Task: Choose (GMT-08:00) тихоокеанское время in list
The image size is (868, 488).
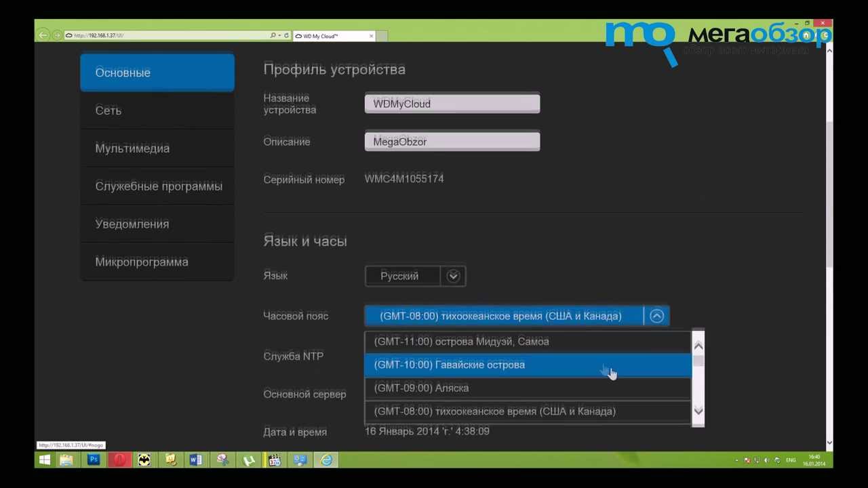Action: pos(528,411)
